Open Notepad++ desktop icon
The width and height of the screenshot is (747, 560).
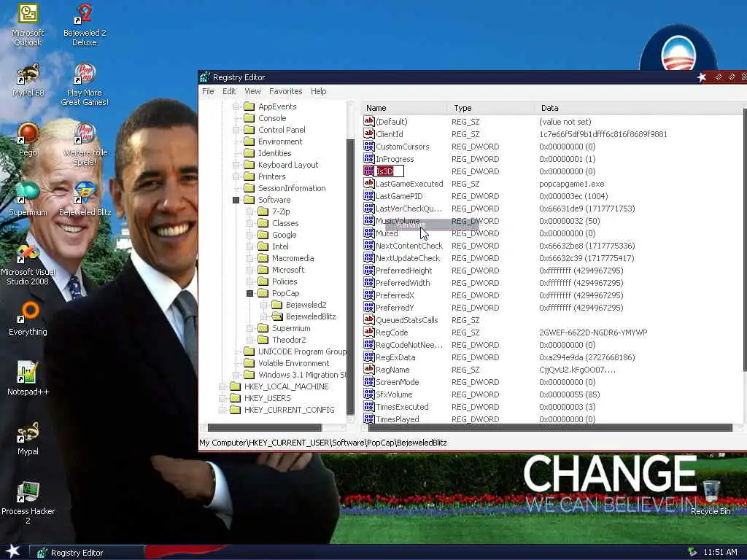(x=28, y=379)
